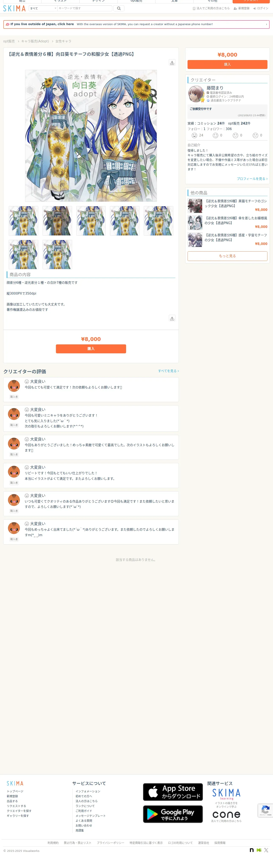
Task: Open footer ギャラリーを探す link
Action: 18,816
